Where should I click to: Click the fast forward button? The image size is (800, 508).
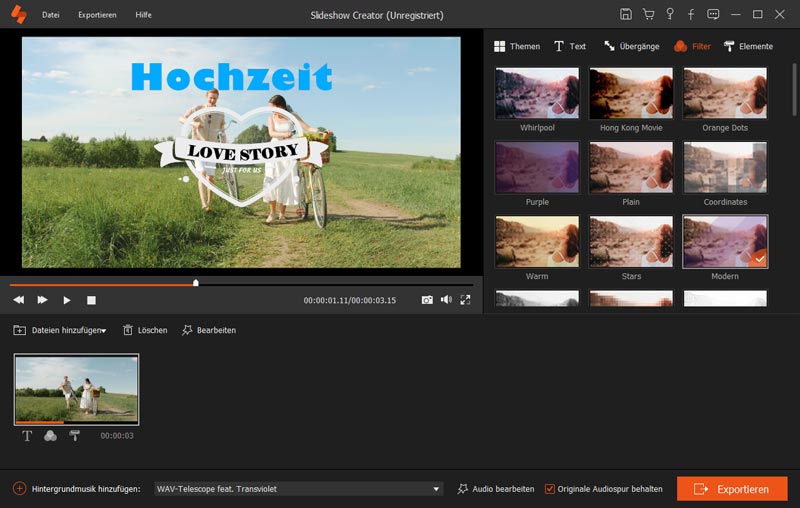click(42, 300)
